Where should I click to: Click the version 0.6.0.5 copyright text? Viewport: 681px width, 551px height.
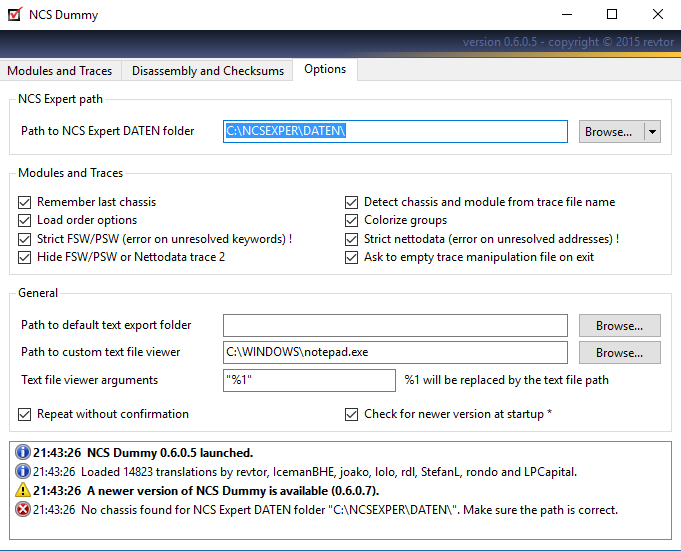[568, 42]
